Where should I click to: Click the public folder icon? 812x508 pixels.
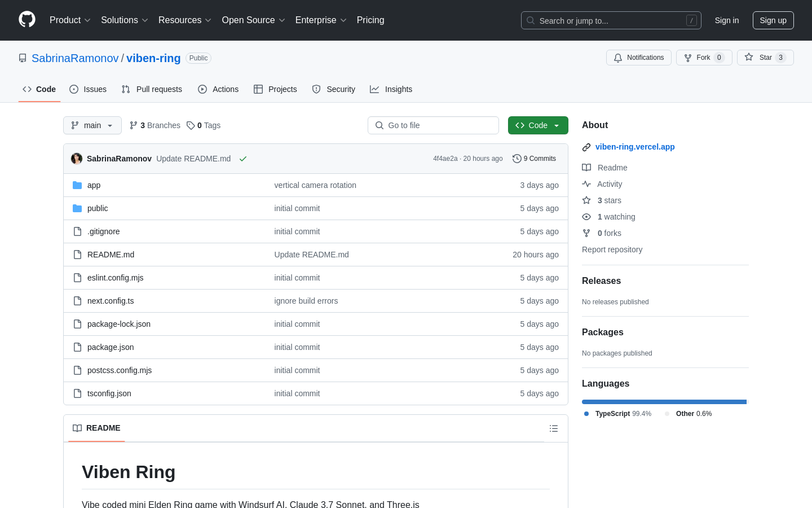point(77,208)
